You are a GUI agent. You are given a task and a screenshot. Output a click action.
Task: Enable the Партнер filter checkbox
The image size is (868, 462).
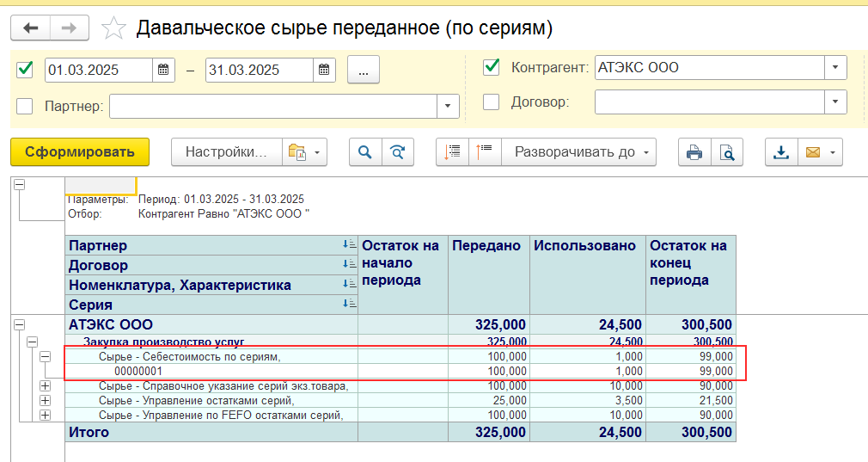[x=25, y=106]
